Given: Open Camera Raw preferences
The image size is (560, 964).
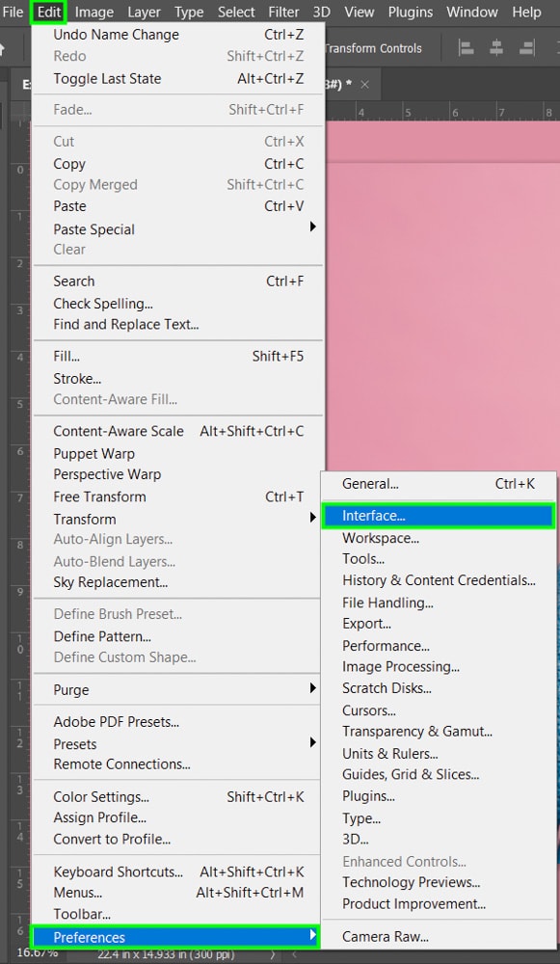Looking at the screenshot, I should (439, 937).
